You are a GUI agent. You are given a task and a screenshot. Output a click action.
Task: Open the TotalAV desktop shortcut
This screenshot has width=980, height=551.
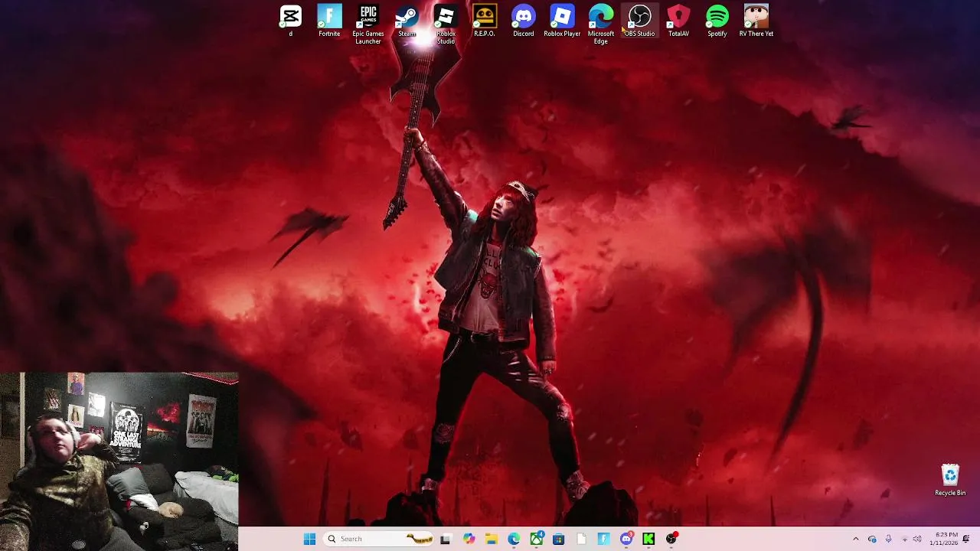pos(678,21)
